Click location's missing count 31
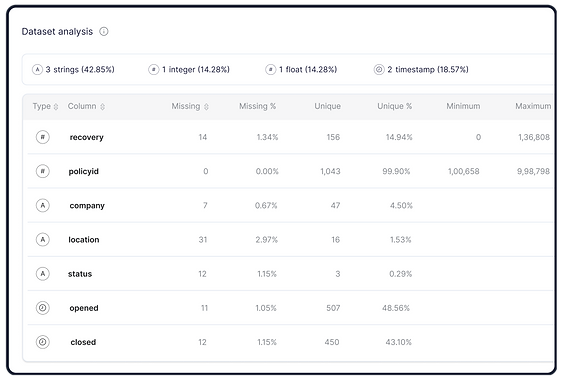Screen dimensions: 562x379 203,240
